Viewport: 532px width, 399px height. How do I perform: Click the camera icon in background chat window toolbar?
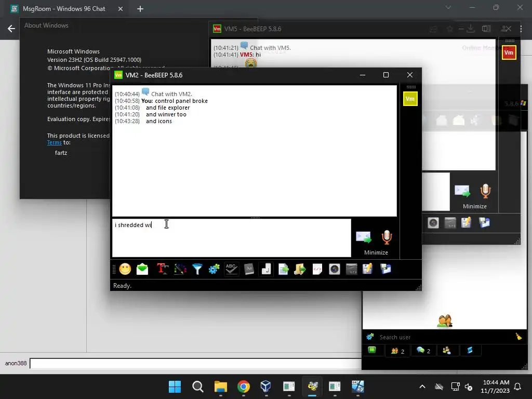click(x=433, y=223)
